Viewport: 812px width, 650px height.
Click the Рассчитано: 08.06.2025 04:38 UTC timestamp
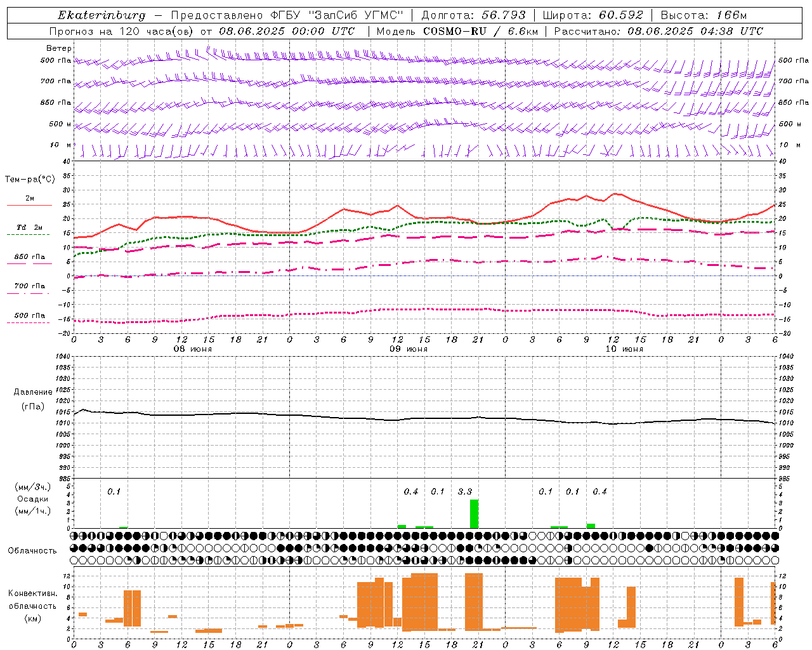658,31
